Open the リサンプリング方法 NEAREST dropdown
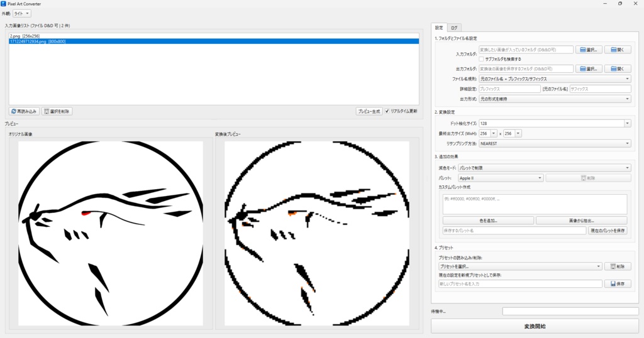The image size is (644, 338). [x=555, y=144]
